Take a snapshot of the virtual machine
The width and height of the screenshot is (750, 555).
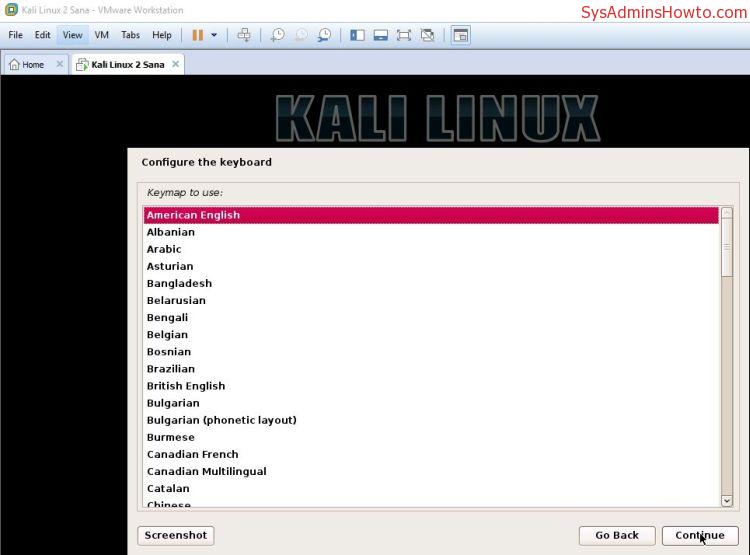coord(277,35)
